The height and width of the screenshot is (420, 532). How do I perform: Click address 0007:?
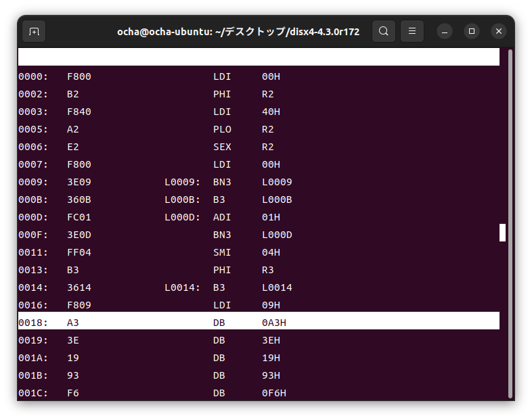pyautogui.click(x=33, y=165)
